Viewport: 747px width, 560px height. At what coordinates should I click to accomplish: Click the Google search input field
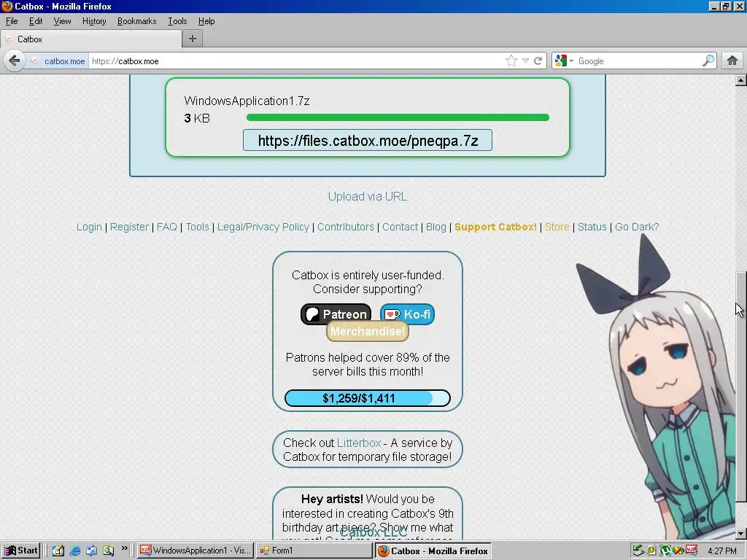click(x=638, y=61)
